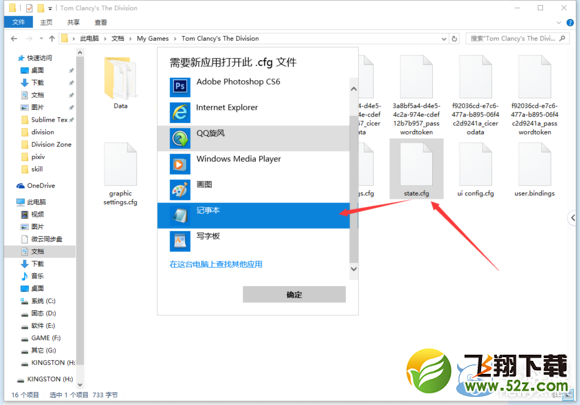This screenshot has height=405, width=580.
Task: Select the state.cfg file
Action: [416, 169]
